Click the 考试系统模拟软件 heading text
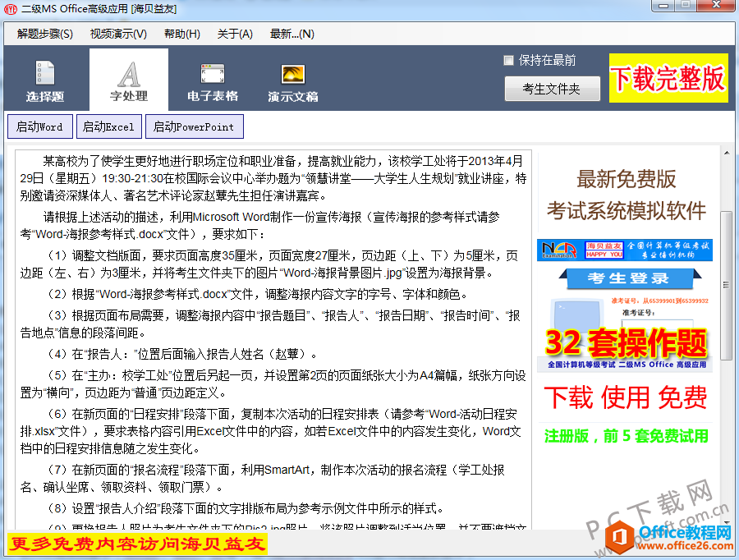 click(x=627, y=211)
